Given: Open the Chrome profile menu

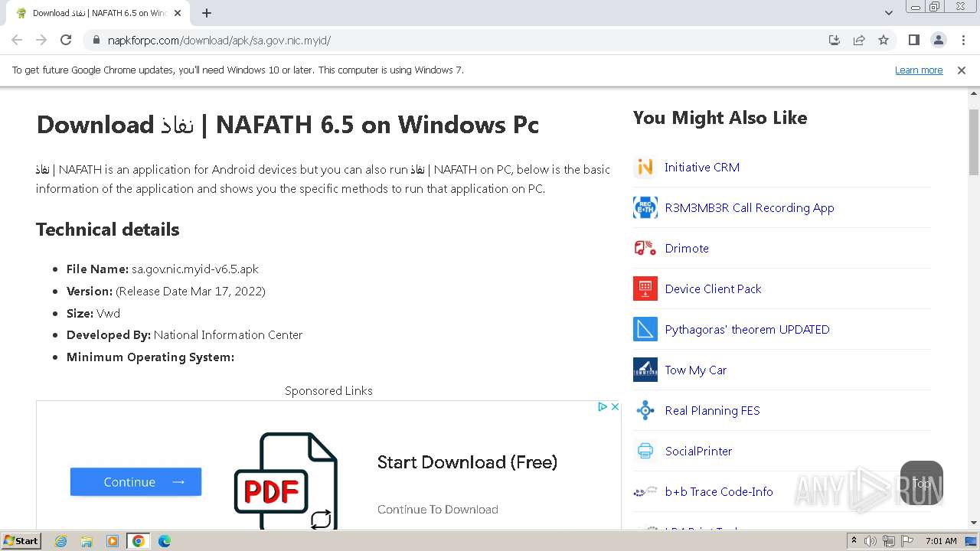Looking at the screenshot, I should click(x=938, y=40).
